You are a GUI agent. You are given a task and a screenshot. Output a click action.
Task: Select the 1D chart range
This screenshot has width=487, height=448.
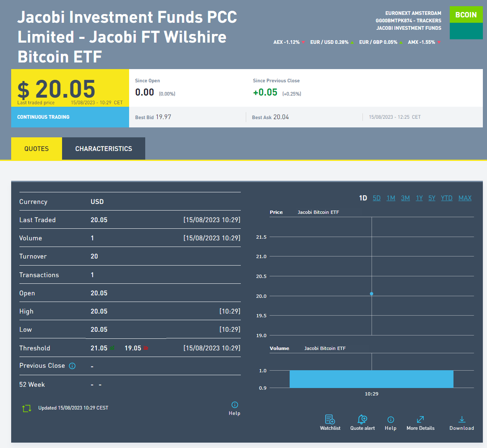point(363,198)
